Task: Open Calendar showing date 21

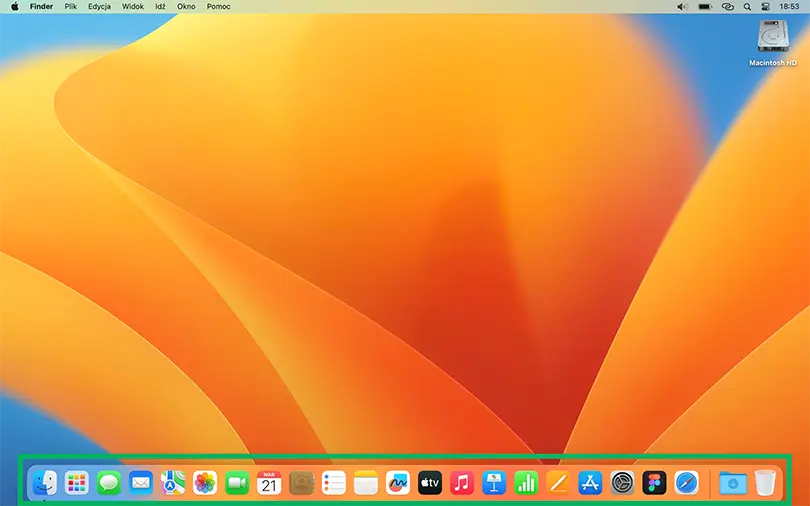Action: [269, 484]
